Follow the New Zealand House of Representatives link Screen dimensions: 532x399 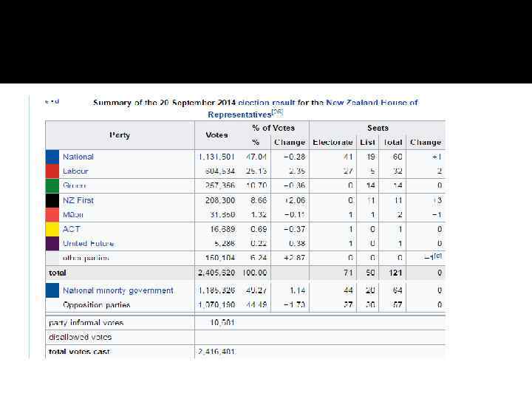(372, 103)
